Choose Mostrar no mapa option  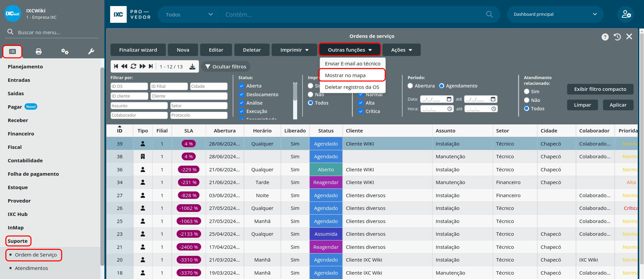point(352,75)
